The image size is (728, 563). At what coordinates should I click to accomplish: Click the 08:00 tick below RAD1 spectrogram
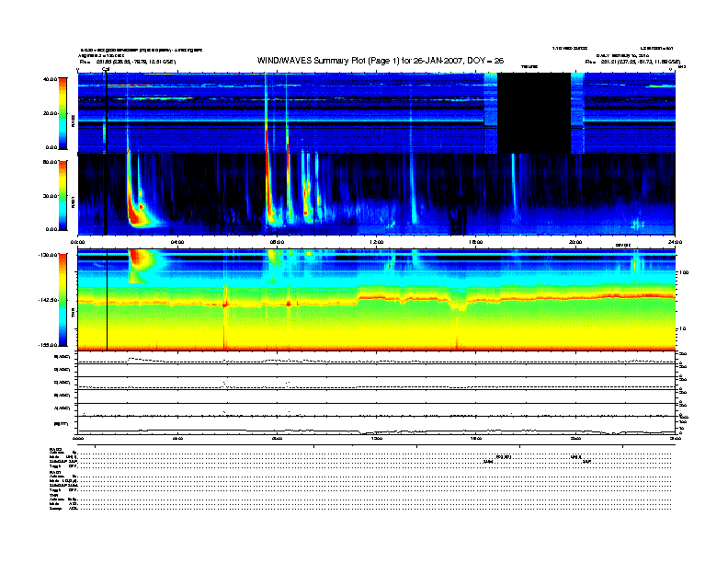pyautogui.click(x=277, y=242)
